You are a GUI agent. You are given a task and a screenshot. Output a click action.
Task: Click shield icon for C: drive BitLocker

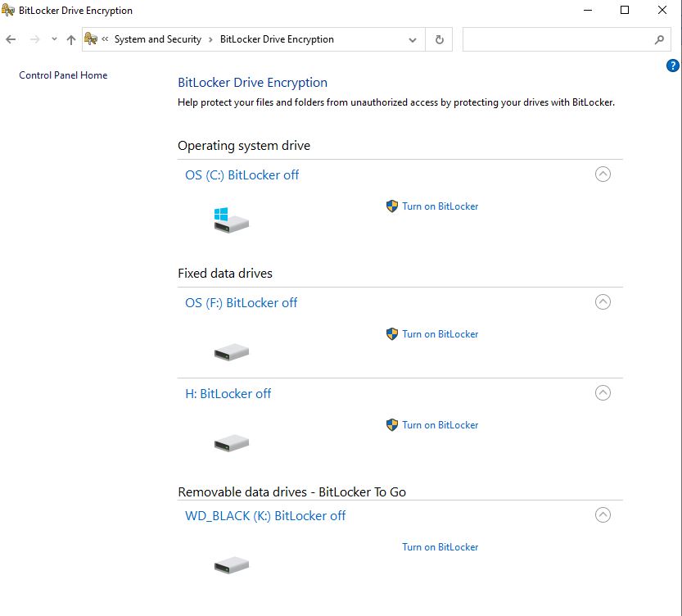click(x=392, y=206)
